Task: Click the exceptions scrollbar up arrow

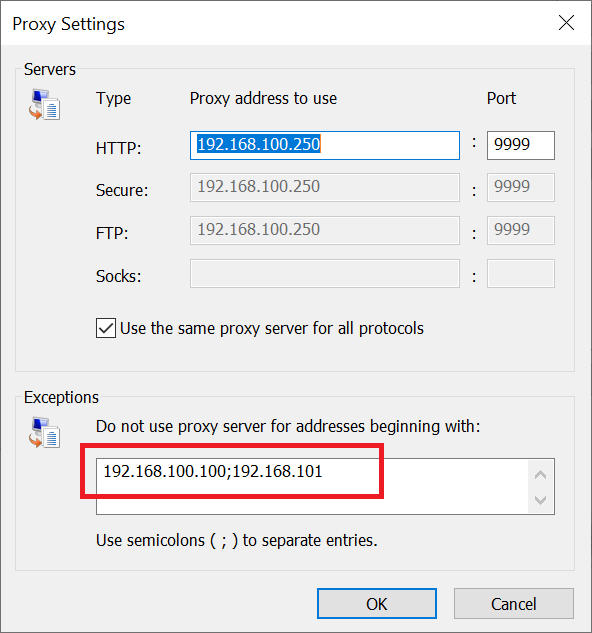Action: click(540, 474)
